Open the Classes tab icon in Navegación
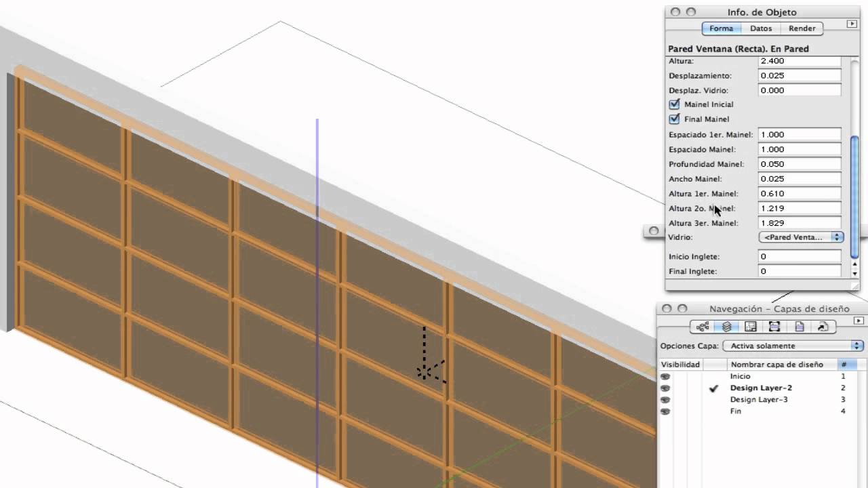The width and height of the screenshot is (868, 488). (703, 327)
